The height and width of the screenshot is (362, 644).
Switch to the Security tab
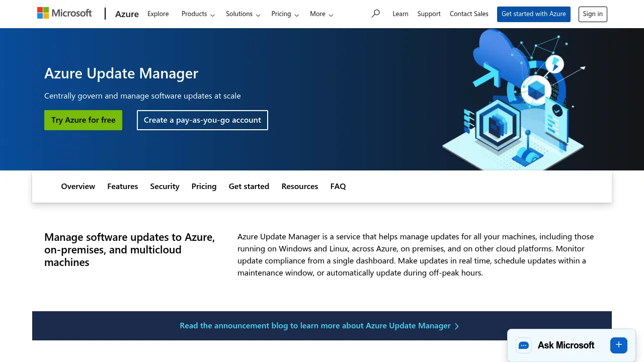165,187
